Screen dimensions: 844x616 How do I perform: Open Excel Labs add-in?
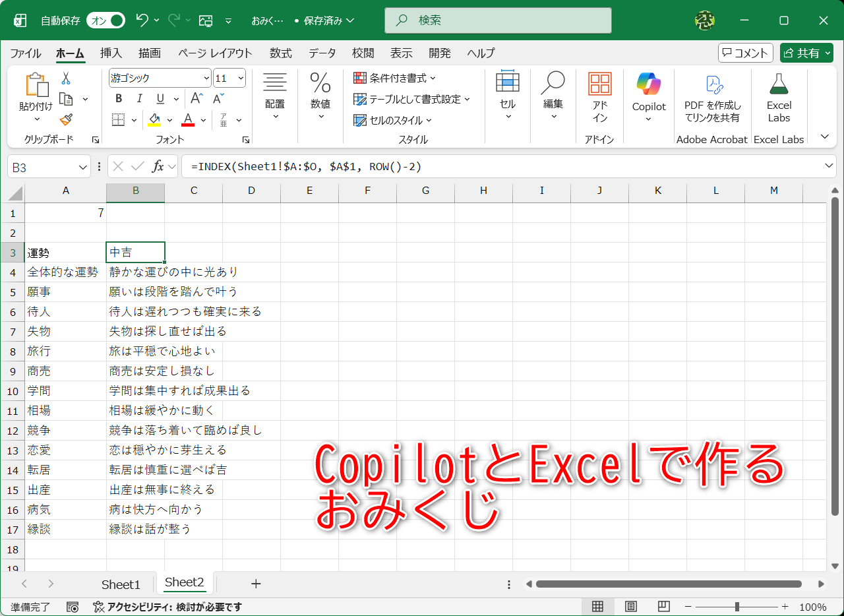(779, 98)
